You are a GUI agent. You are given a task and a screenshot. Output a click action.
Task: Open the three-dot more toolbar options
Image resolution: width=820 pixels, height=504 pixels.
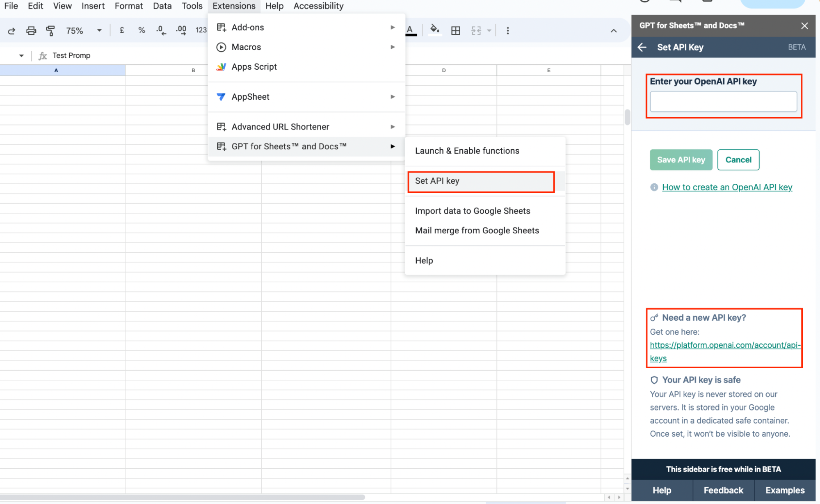tap(508, 31)
